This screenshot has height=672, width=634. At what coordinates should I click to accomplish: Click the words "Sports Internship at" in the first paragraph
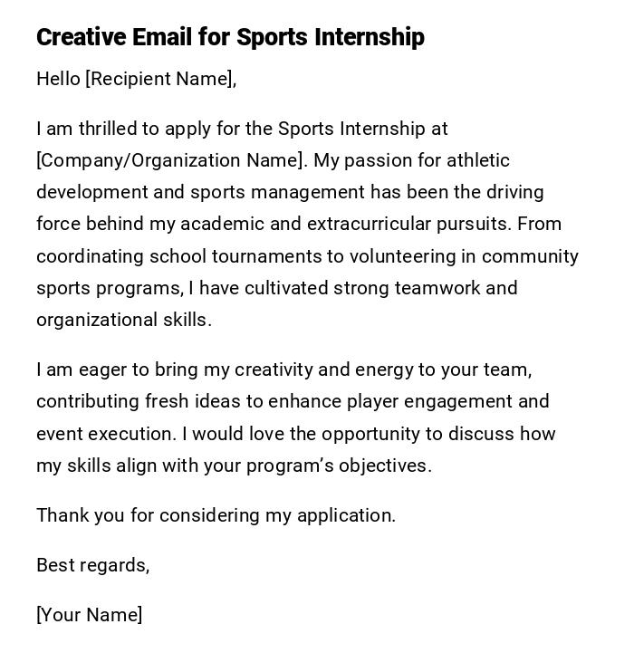coord(362,129)
